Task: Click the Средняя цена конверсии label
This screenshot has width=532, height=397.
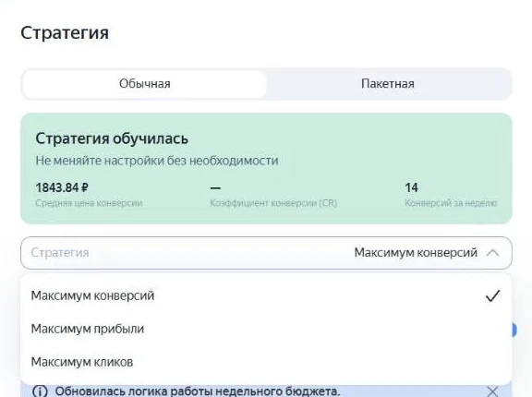Action: pyautogui.click(x=89, y=203)
